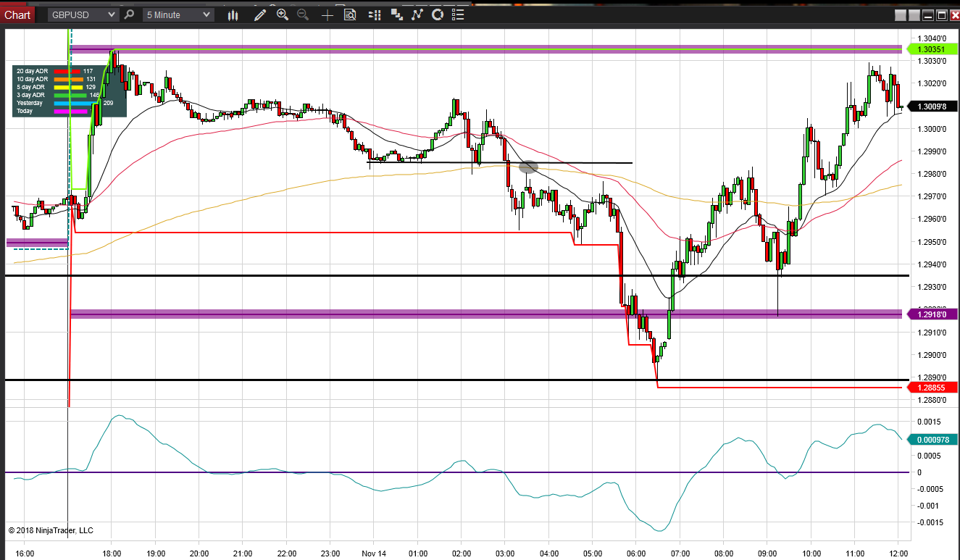Click the 23:00 time axis label
Image resolution: width=960 pixels, height=560 pixels.
pos(330,553)
